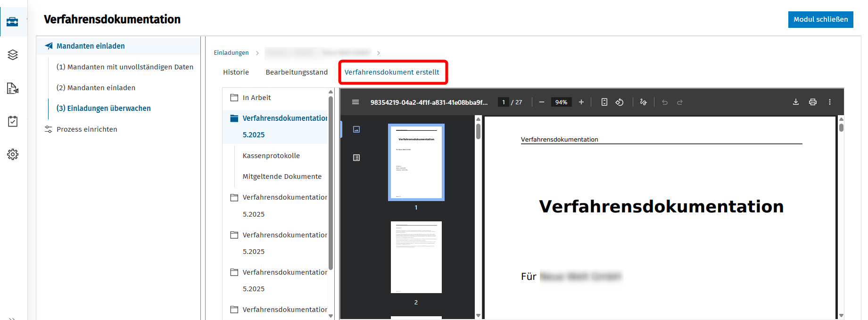Click the Modul schließen button
Screen dimensions: 868x320
tap(820, 19)
